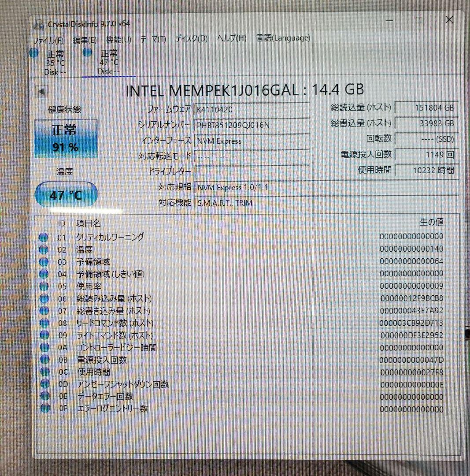Screen dimensions: 470x476
Task: Click the CrystalDiskInfo application icon in title bar
Action: [x=37, y=20]
